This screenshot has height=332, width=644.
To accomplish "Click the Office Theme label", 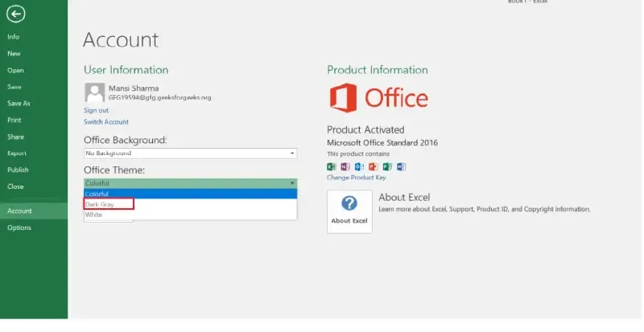I will pos(114,170).
